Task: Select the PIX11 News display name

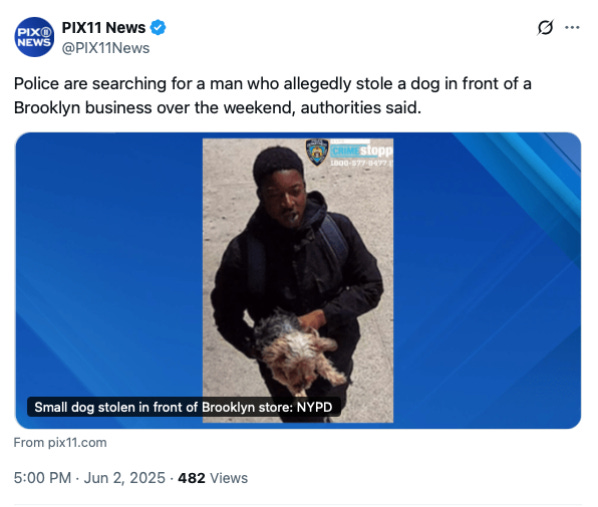Action: coord(104,27)
